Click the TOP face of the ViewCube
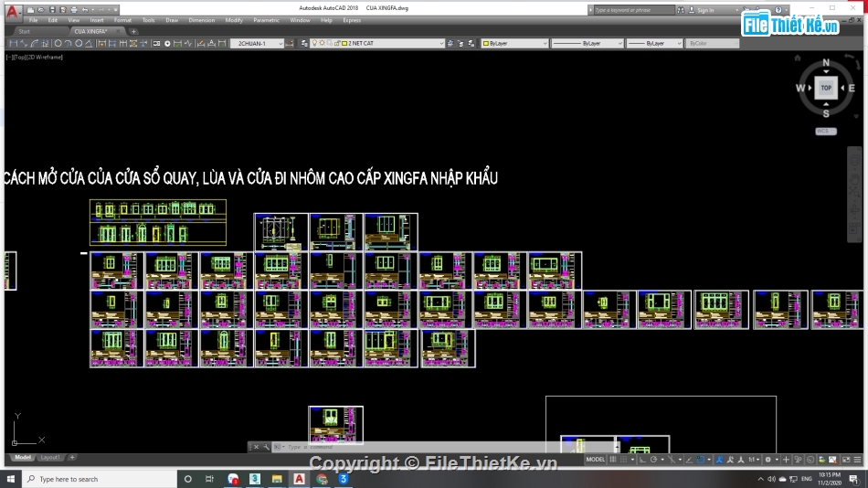The height and width of the screenshot is (488, 868). pos(826,88)
